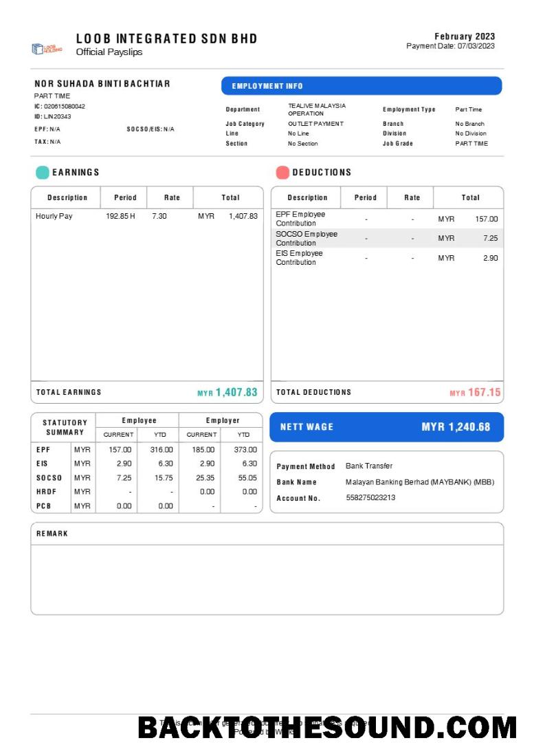Select the name NOR SUHADA BINTI BACHTIAR
The image size is (534, 756).
[102, 83]
